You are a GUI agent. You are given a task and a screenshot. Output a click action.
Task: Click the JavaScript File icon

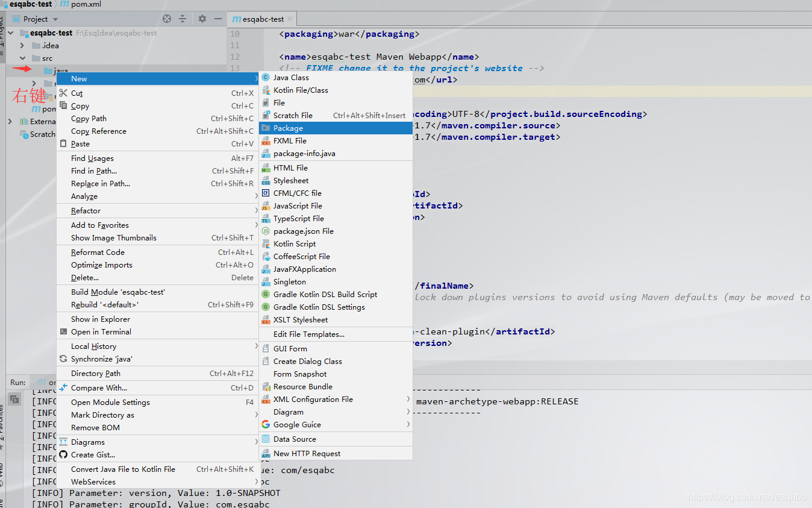pyautogui.click(x=266, y=206)
